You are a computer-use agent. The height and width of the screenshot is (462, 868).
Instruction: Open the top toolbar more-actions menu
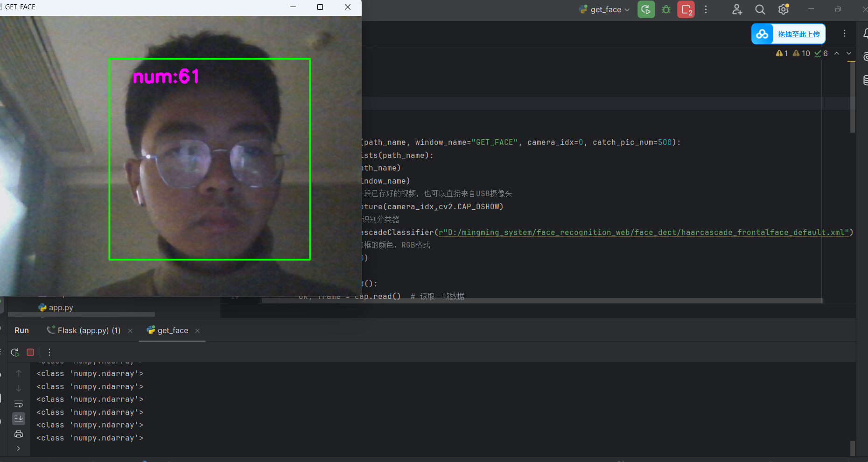click(x=706, y=9)
